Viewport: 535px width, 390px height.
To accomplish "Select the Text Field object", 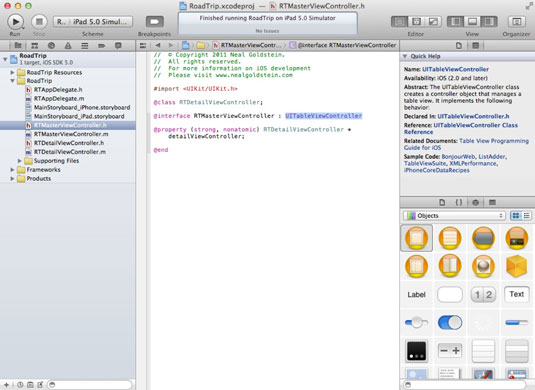I will coord(517,294).
